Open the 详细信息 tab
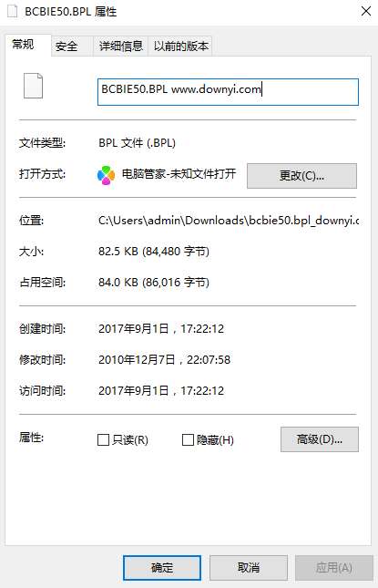The width and height of the screenshot is (378, 588). 120,46
